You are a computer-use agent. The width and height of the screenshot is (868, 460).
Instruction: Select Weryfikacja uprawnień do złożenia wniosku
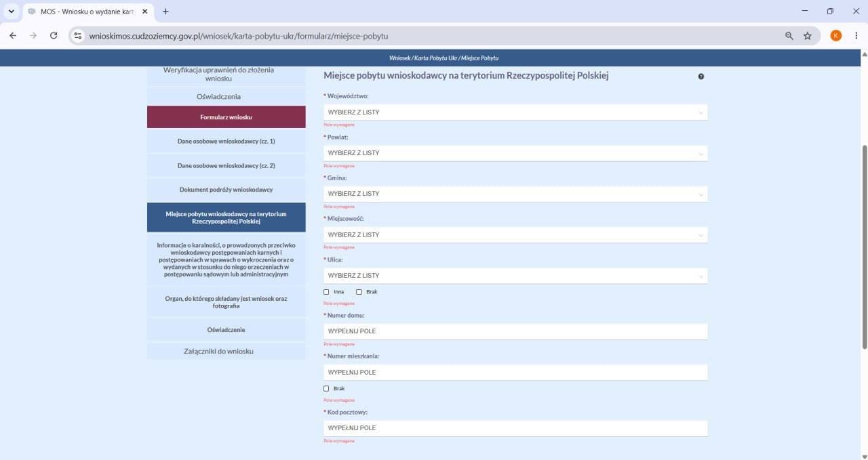pyautogui.click(x=226, y=75)
